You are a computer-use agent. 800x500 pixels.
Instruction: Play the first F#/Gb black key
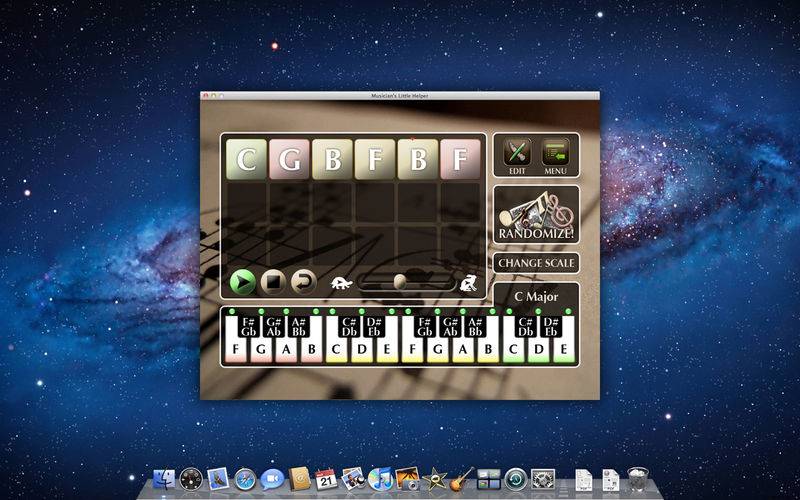click(248, 327)
